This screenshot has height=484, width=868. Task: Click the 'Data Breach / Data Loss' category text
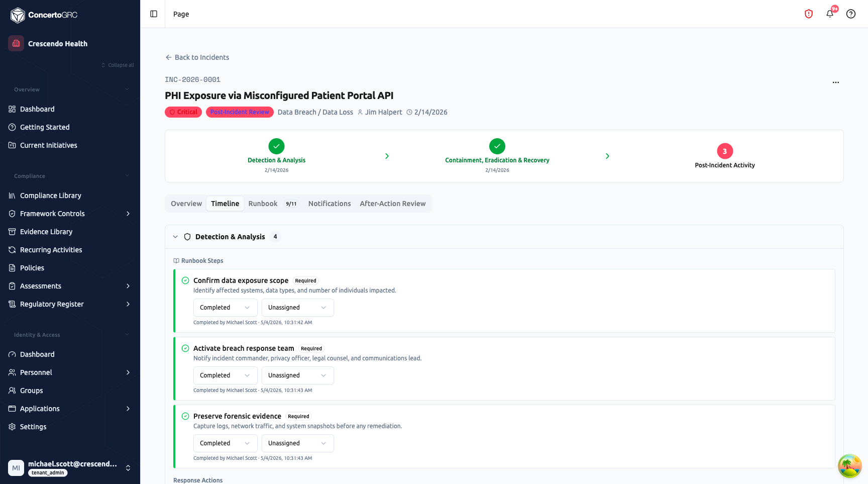(315, 112)
